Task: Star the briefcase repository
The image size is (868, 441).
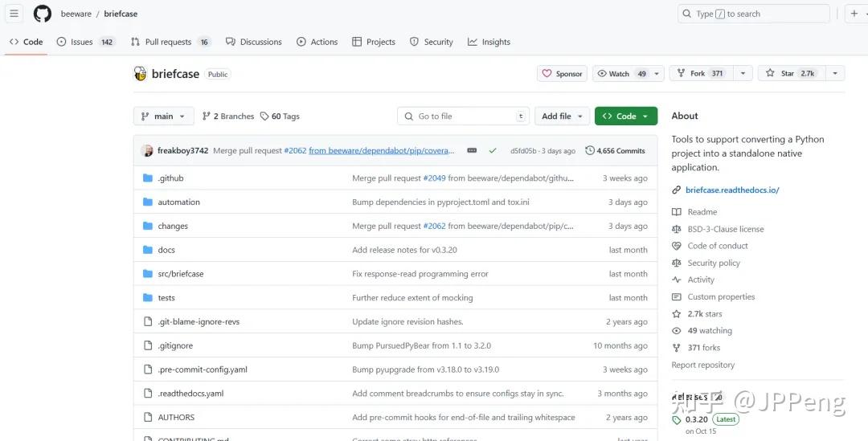Action: coord(788,73)
